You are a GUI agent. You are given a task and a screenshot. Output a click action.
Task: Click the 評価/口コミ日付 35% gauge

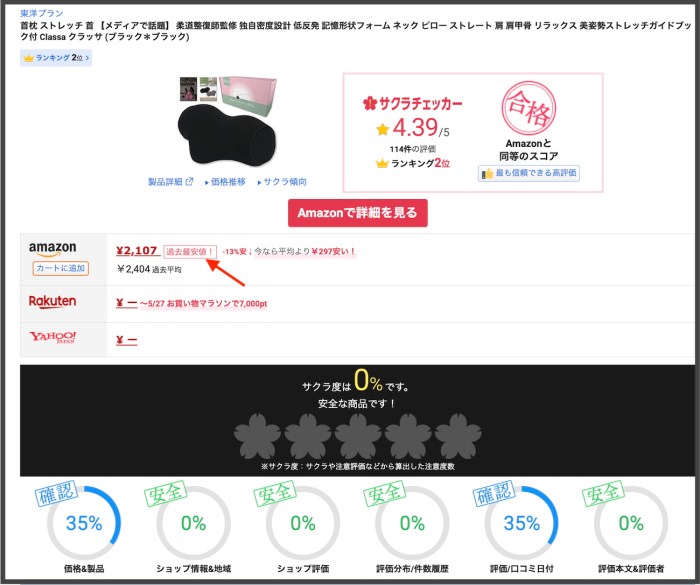coord(521,523)
